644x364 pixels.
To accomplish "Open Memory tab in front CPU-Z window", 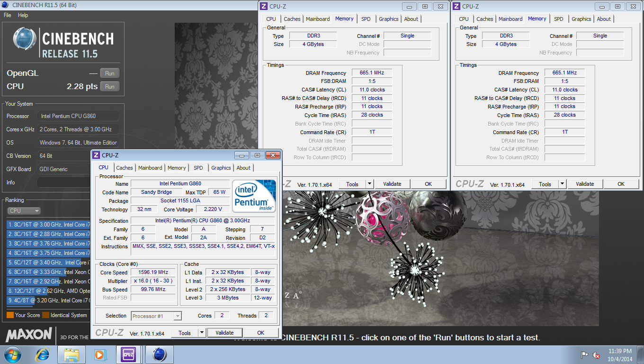I will click(177, 168).
